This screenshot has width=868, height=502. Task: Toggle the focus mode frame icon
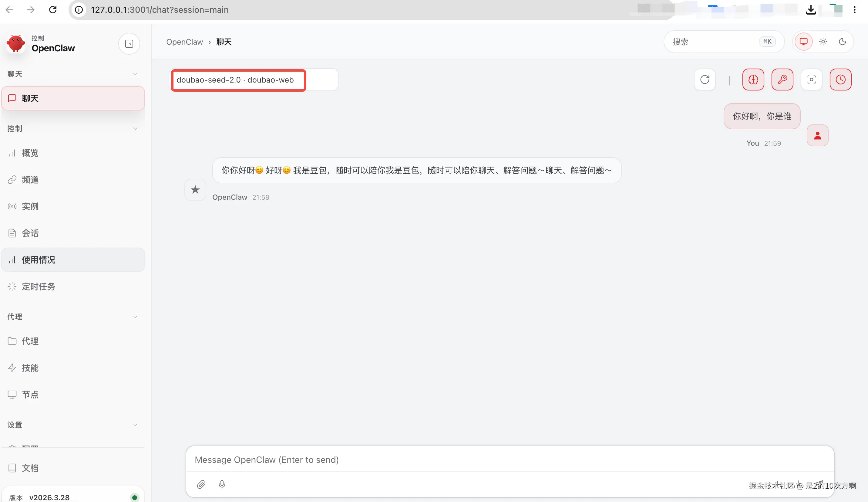[x=812, y=80]
